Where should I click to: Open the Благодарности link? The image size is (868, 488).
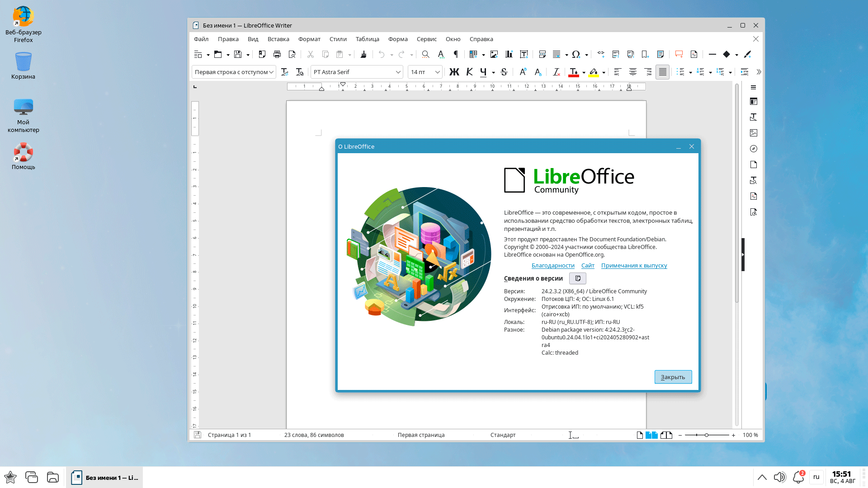[552, 266]
